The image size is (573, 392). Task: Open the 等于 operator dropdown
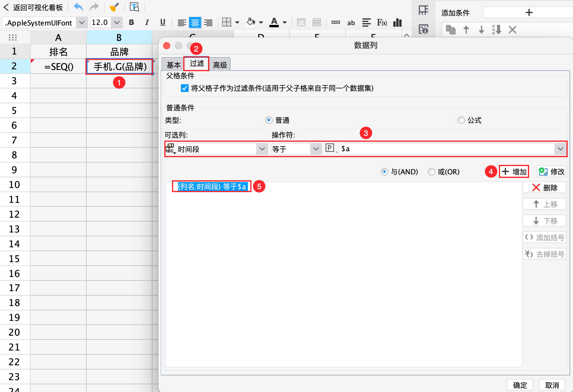(316, 149)
